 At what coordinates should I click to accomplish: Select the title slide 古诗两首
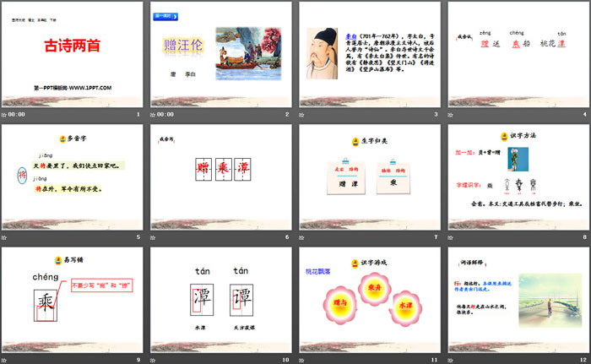point(73,53)
